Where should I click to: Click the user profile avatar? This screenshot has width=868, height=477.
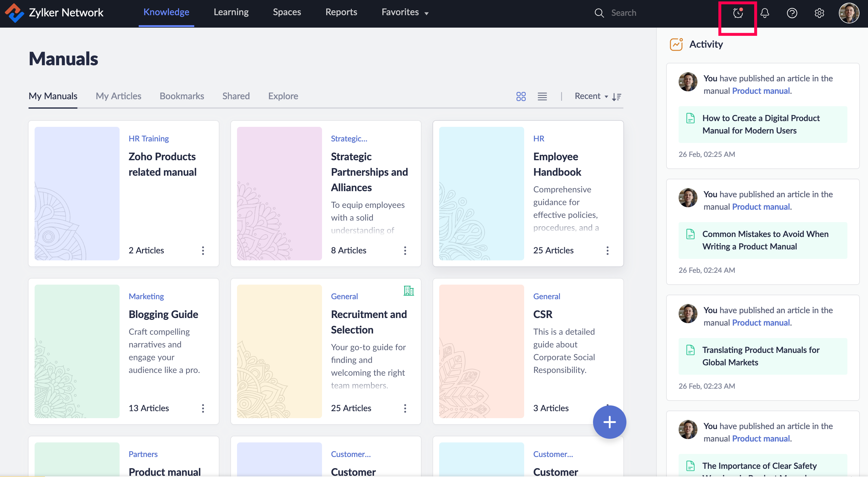(849, 13)
